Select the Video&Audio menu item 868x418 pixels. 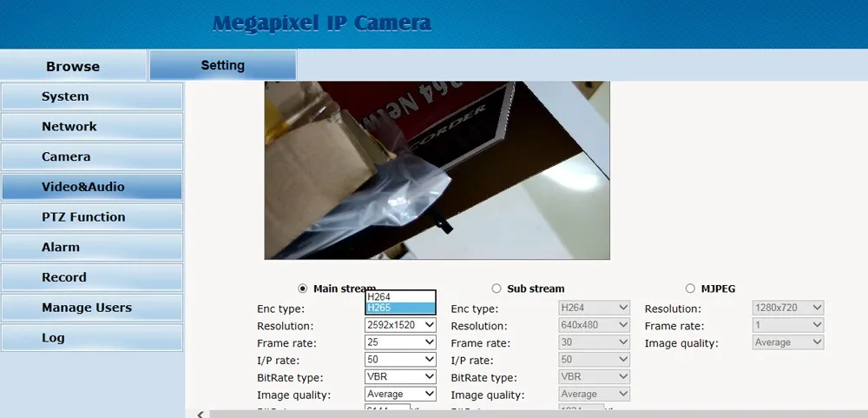click(x=92, y=187)
